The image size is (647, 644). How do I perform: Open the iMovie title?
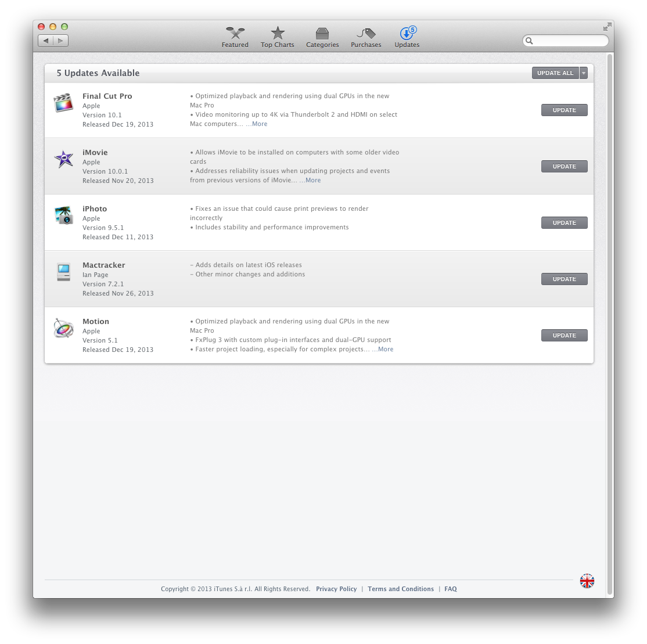(x=95, y=152)
